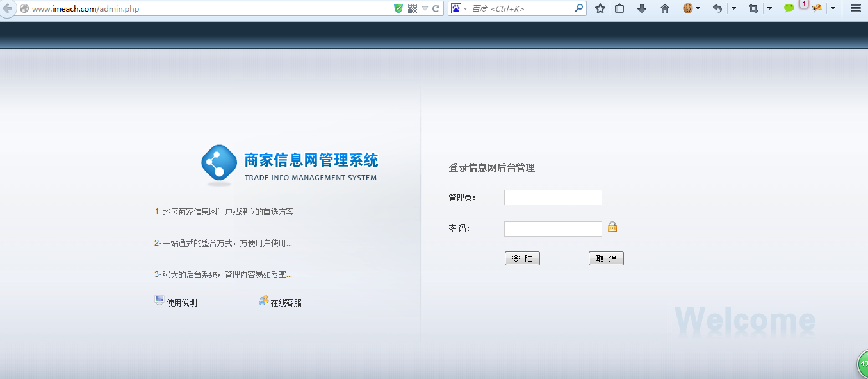The image size is (868, 379).
Task: Click the undo arrow toolbar icon
Action: 717,8
